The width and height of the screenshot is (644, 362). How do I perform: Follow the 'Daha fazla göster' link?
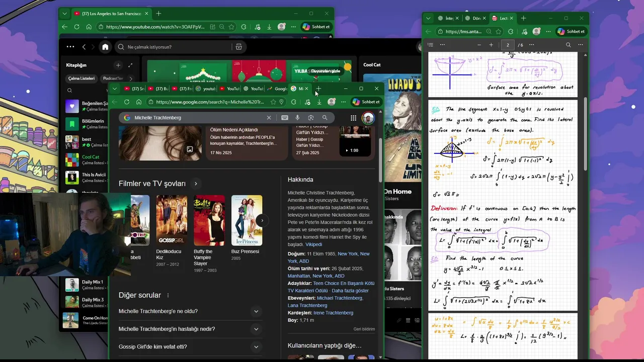[x=350, y=291]
